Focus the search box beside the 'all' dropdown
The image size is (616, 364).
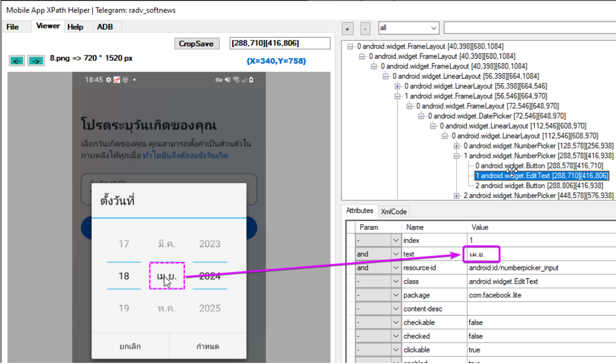pos(530,28)
